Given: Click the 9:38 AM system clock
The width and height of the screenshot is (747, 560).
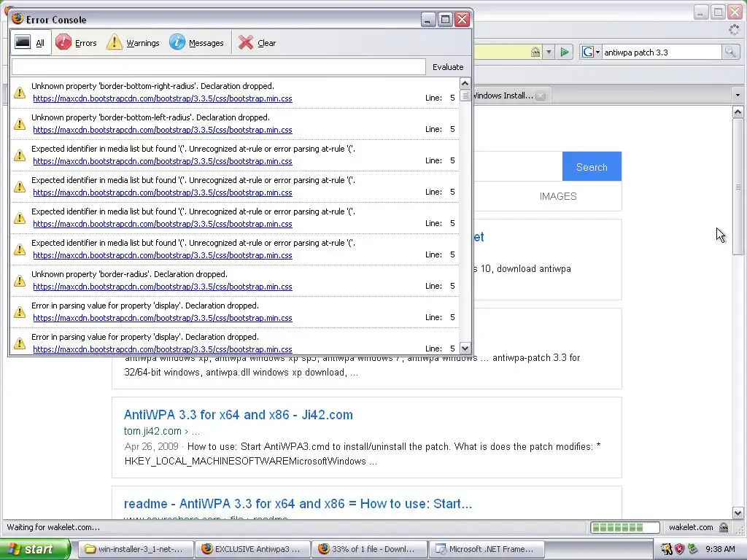Looking at the screenshot, I should click(x=720, y=549).
